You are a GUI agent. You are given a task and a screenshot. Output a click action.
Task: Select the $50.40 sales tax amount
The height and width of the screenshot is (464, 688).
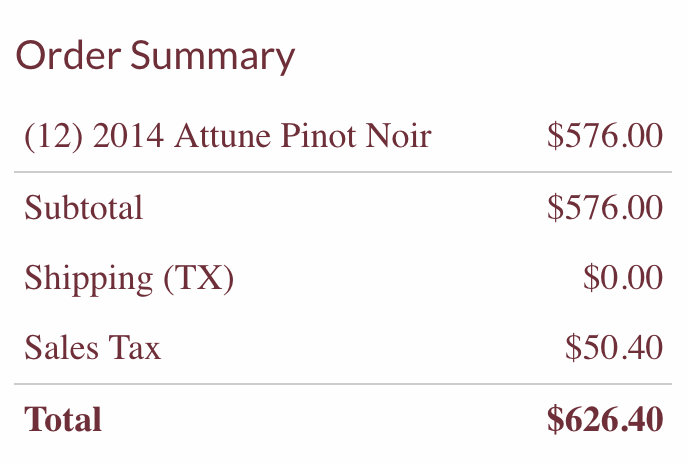pyautogui.click(x=613, y=349)
